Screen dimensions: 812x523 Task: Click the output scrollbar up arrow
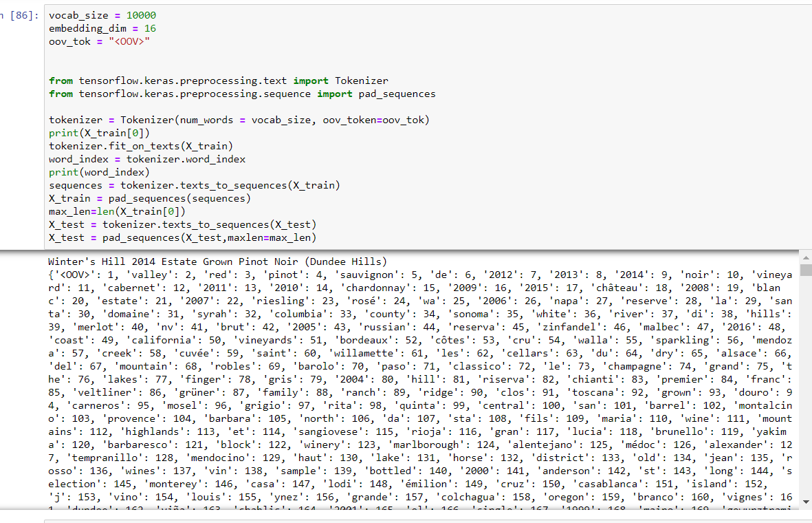click(806, 257)
